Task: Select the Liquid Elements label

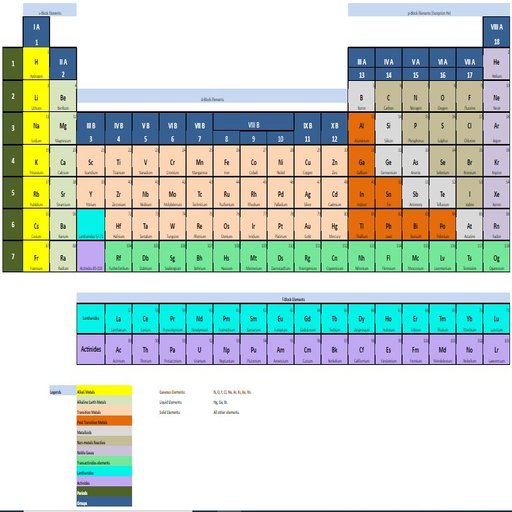Action: 170,402
